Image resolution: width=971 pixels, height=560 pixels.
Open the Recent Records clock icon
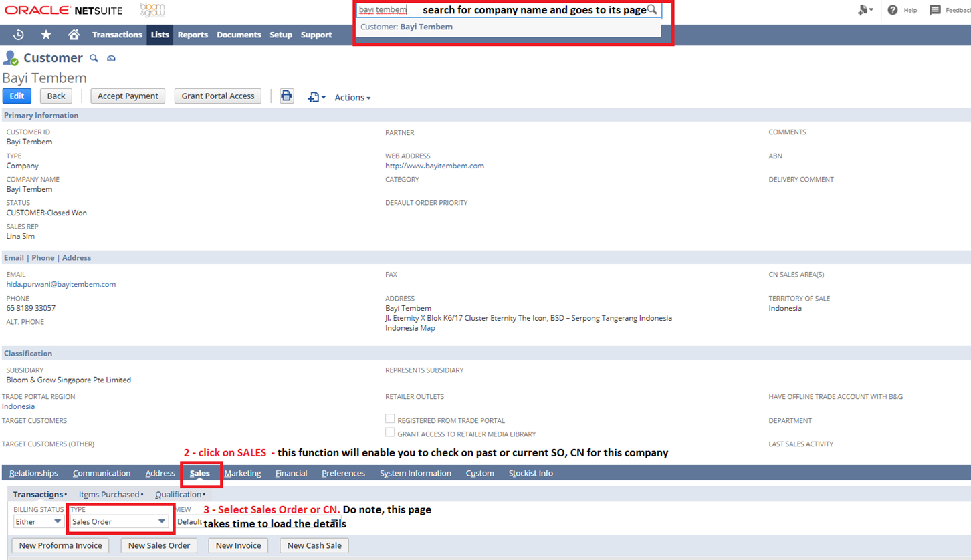[x=19, y=35]
